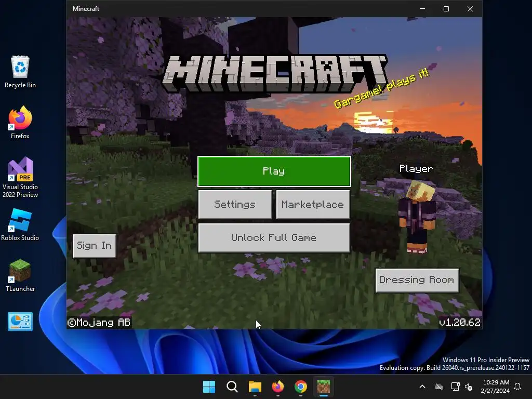Open the notification bell
This screenshot has width=532, height=399.
pos(518,387)
